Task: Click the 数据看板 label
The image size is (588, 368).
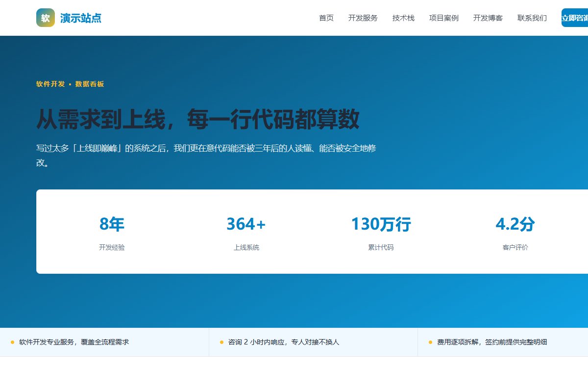Action: [90, 84]
